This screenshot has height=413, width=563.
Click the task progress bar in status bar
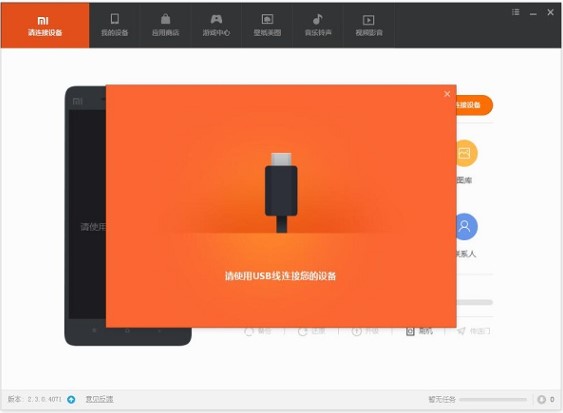pos(493,399)
